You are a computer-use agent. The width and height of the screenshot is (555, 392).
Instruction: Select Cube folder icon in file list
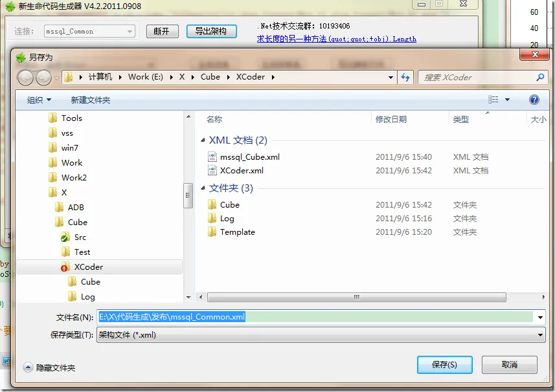(212, 204)
